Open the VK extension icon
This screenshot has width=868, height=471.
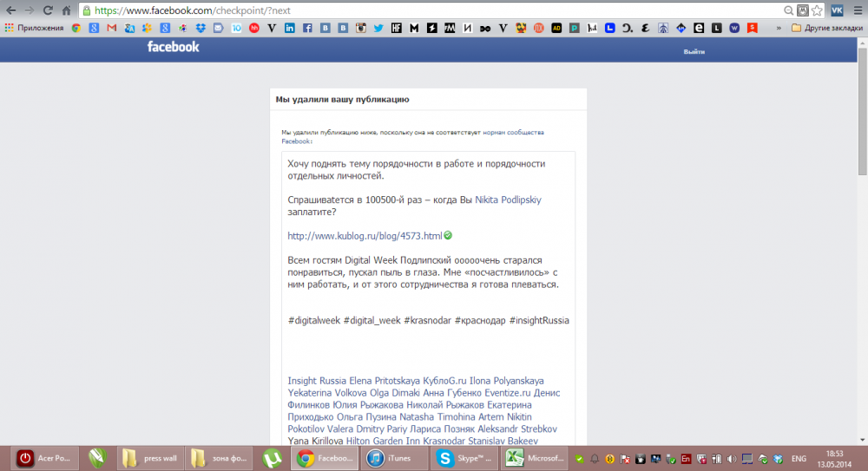(837, 10)
